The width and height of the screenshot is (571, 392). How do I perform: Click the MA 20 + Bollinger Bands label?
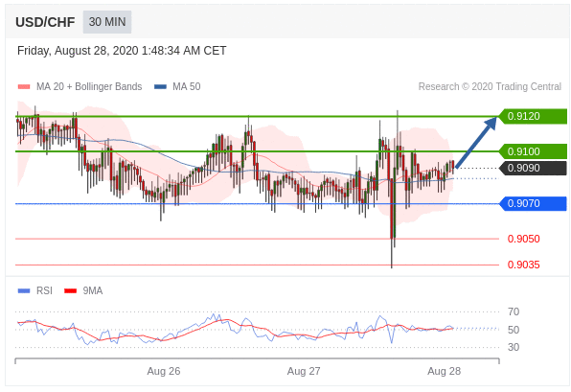tap(89, 86)
